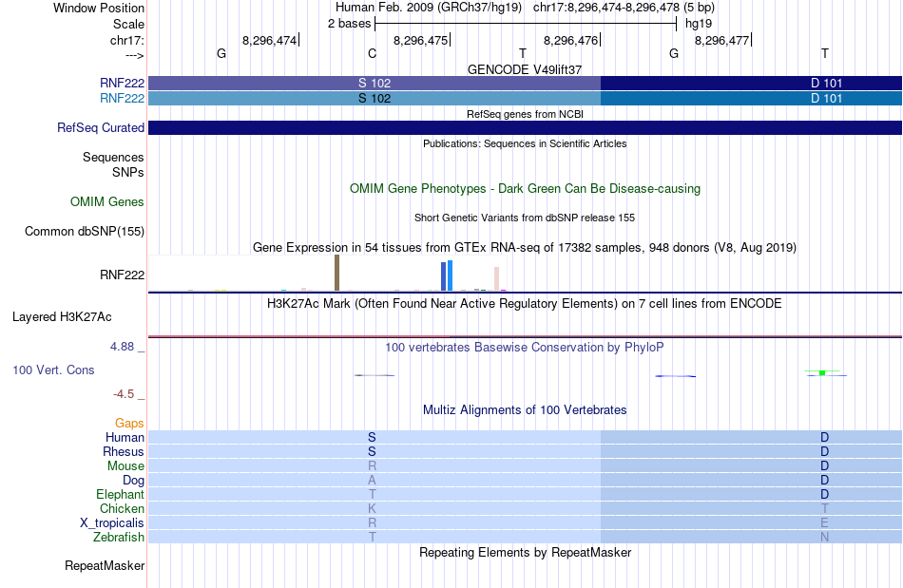Click the 'S 102' codon in the light blue RNF222 track
The image size is (903, 588).
tap(375, 98)
